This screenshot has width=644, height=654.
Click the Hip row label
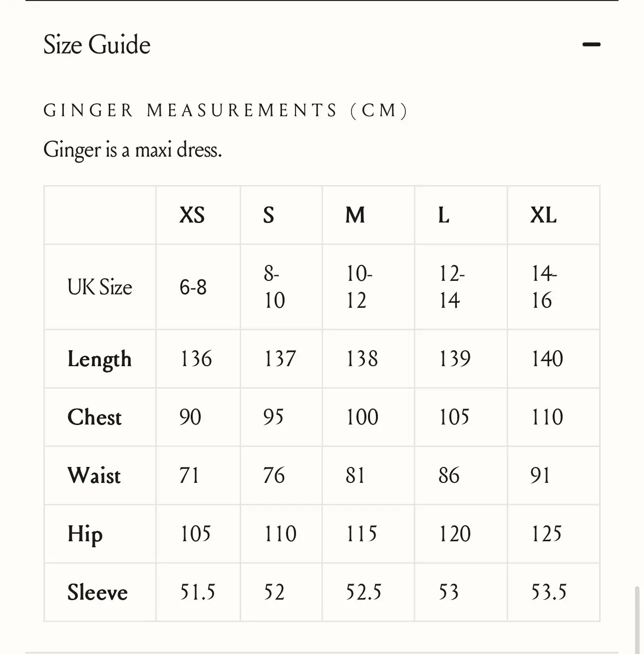click(x=85, y=534)
